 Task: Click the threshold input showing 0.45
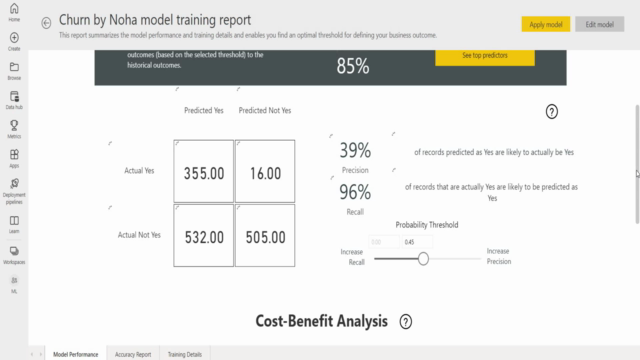click(417, 242)
